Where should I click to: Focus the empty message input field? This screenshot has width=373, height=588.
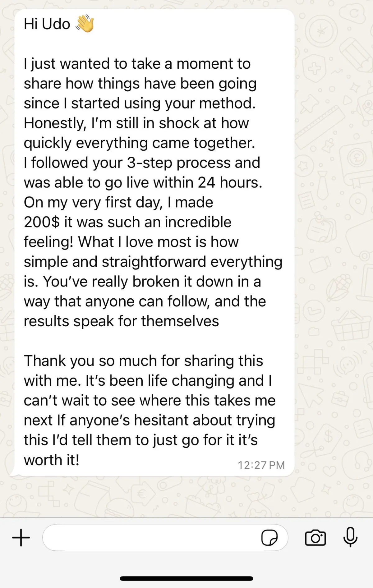coord(149,538)
